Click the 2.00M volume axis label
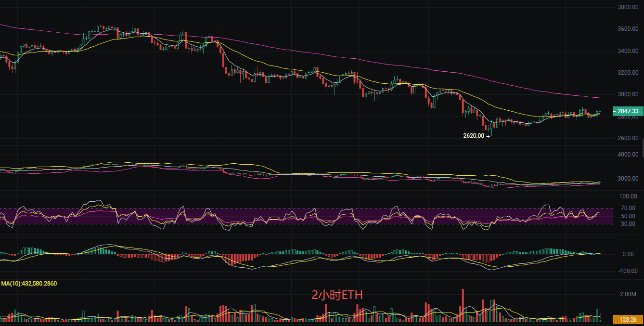Viewport: 644px width, 326px height. click(628, 294)
